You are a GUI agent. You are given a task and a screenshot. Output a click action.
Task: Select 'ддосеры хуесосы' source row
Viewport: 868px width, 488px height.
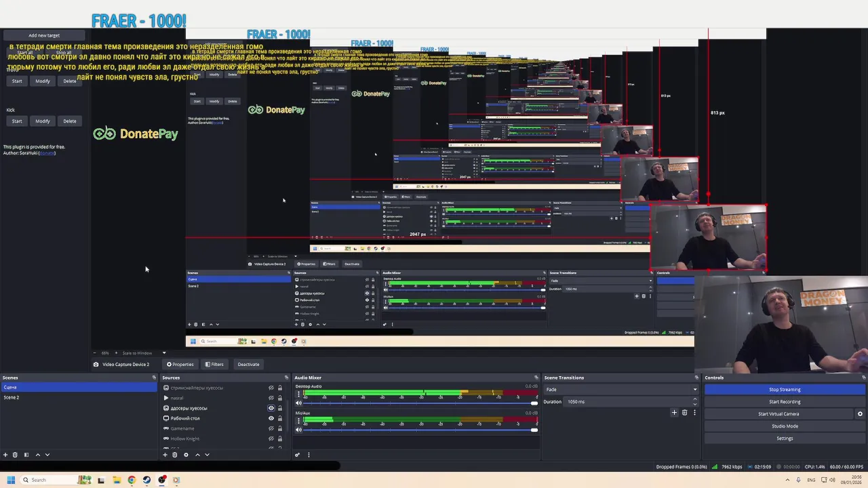[223, 408]
